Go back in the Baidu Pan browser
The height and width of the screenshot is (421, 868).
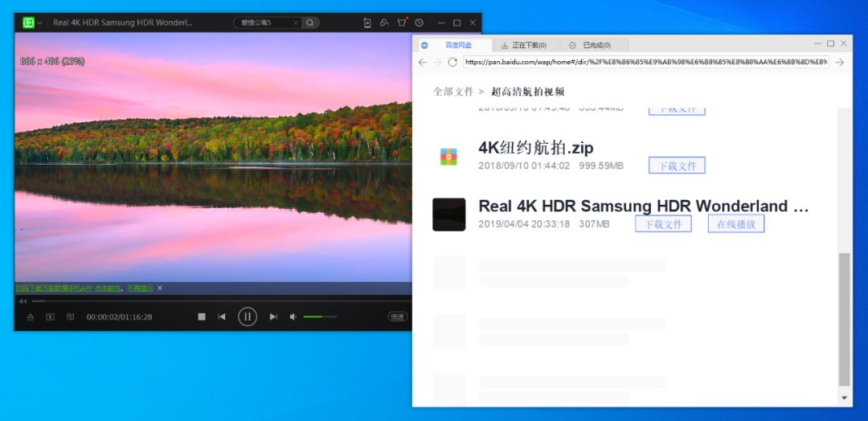click(x=423, y=63)
